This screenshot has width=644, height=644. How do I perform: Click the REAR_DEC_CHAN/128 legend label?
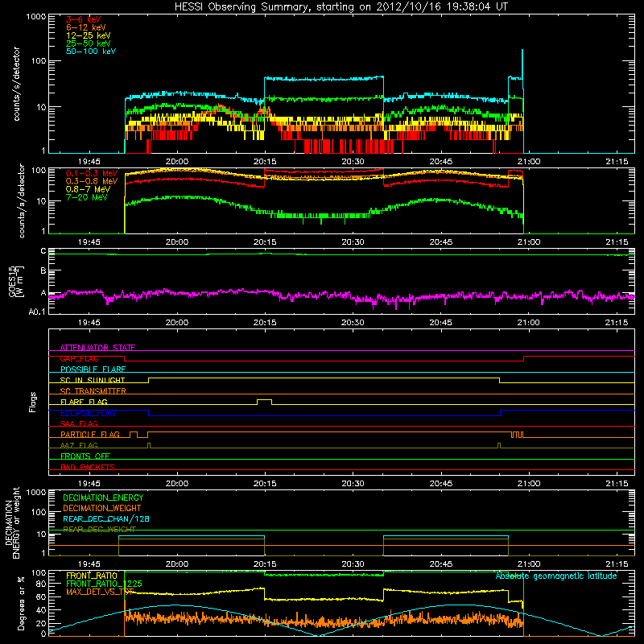[106, 518]
